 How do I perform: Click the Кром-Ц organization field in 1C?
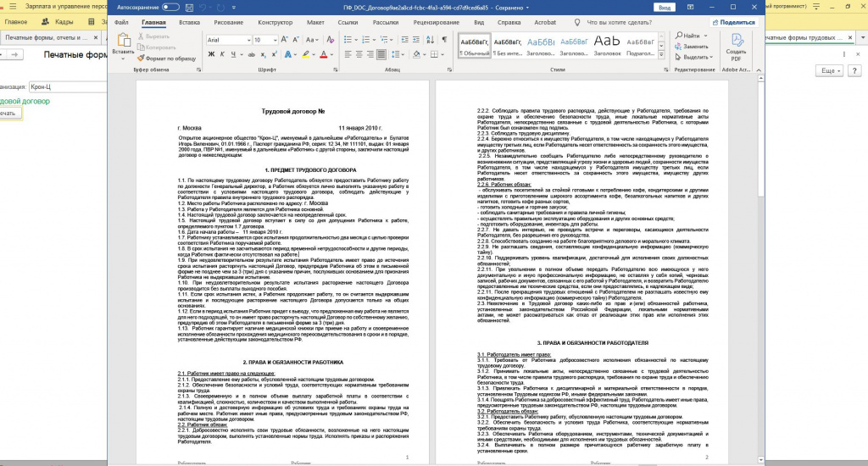coord(68,87)
